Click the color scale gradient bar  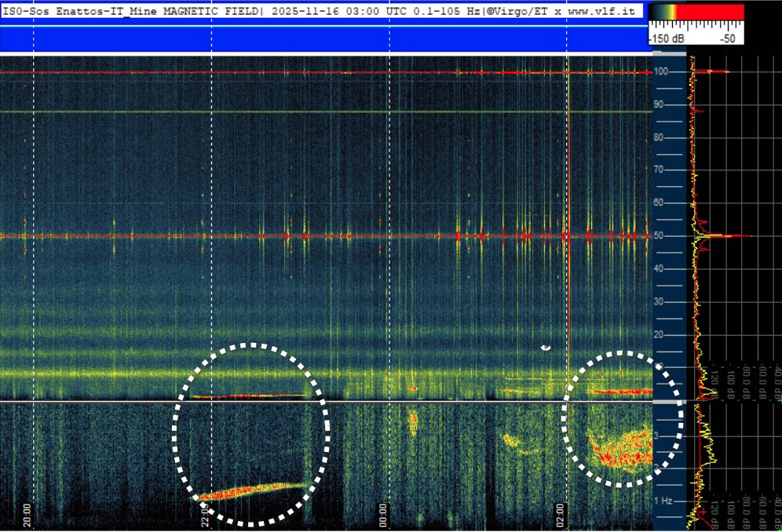pyautogui.click(x=696, y=12)
